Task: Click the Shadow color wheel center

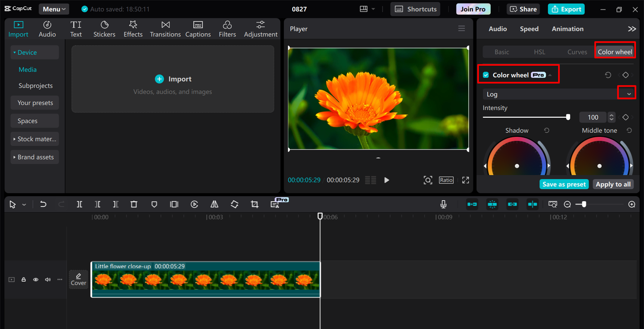Action: [x=517, y=166]
